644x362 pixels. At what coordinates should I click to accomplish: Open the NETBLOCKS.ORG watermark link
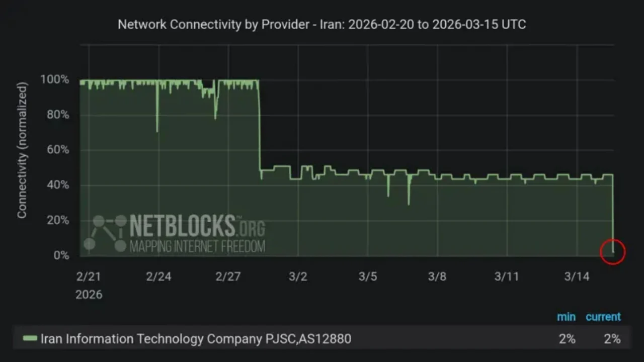[x=197, y=226]
